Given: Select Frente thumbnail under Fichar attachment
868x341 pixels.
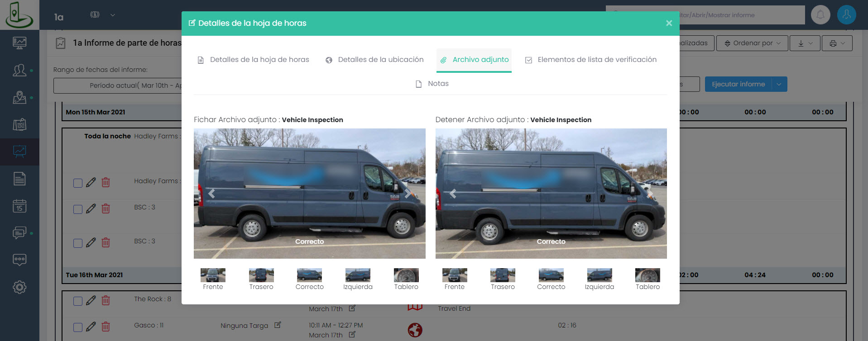Looking at the screenshot, I should [x=213, y=275].
